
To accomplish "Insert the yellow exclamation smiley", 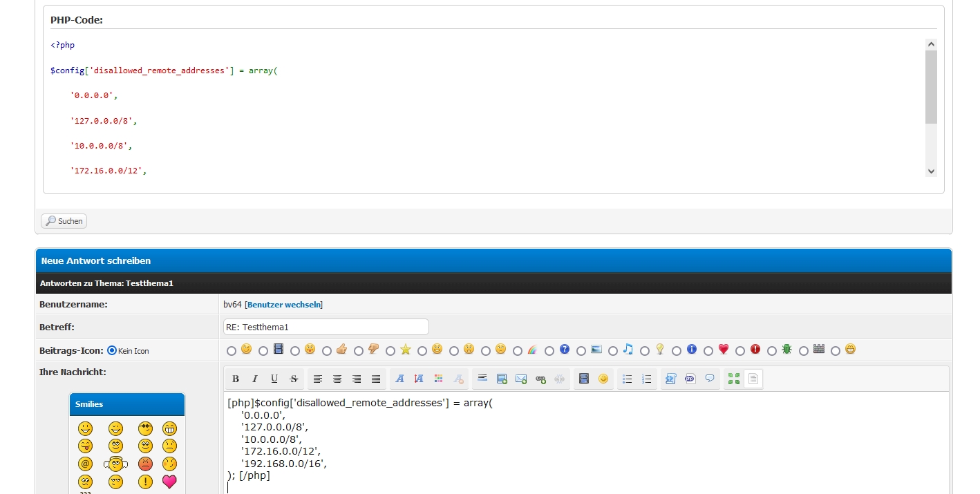I will pyautogui.click(x=145, y=482).
